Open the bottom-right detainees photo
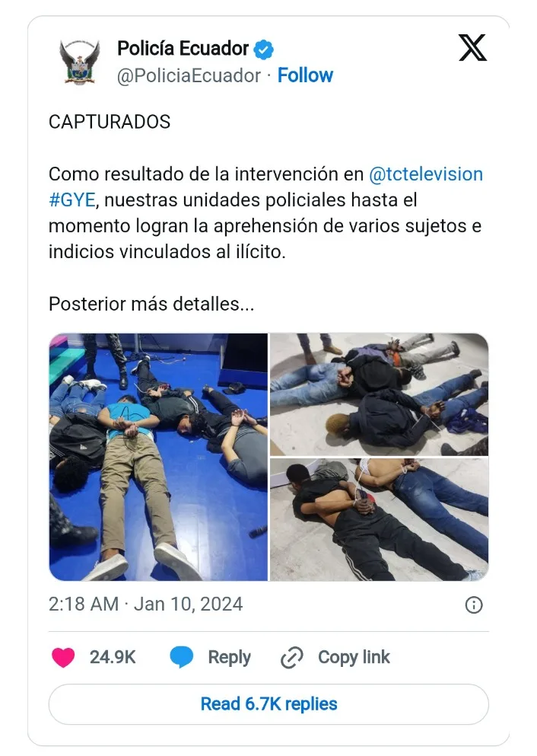Screen dimensions: 537x756 pos(379,520)
